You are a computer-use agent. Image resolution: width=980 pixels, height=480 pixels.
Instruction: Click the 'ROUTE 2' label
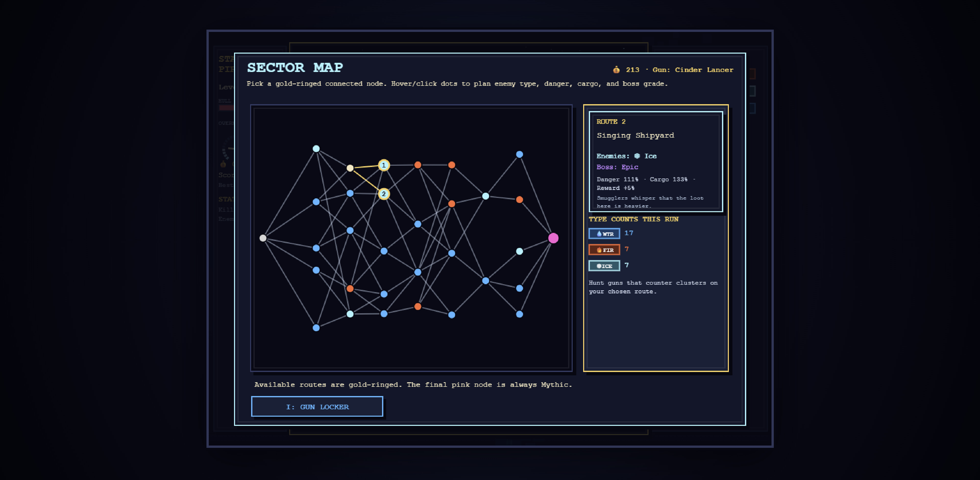click(611, 122)
